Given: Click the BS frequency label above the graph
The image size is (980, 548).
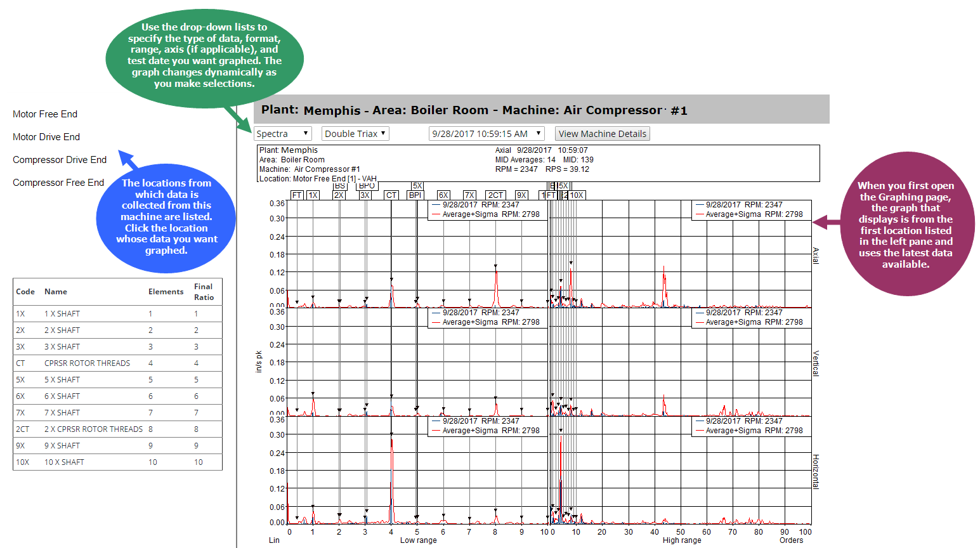Looking at the screenshot, I should [340, 186].
